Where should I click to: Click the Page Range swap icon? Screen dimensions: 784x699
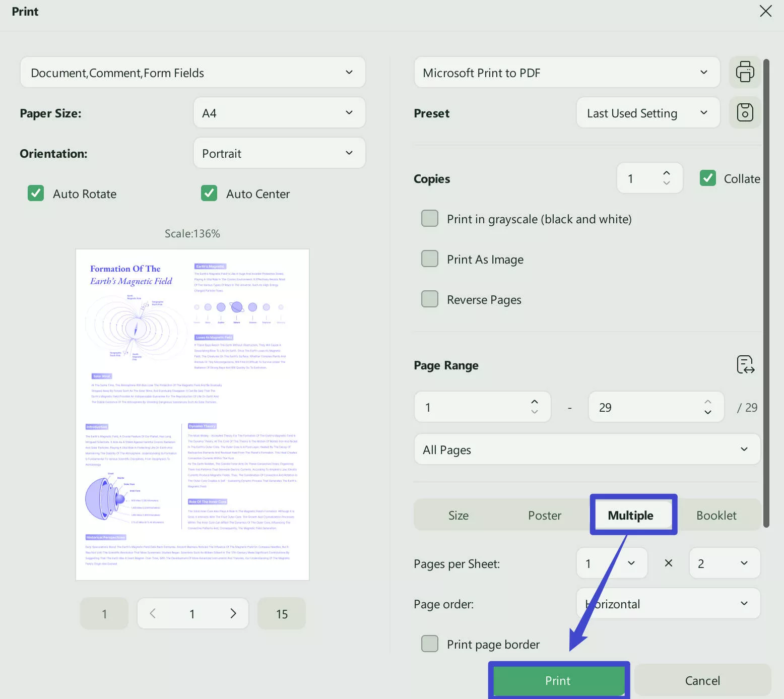coord(745,364)
